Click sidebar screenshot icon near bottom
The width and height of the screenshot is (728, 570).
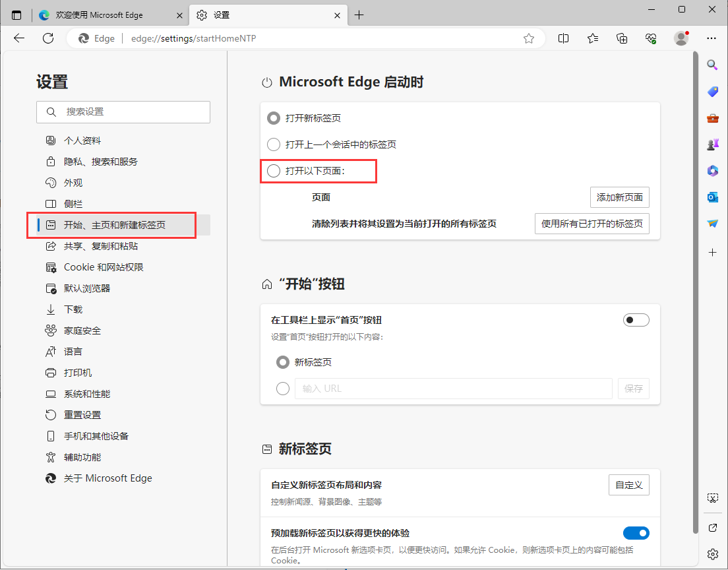coord(713,498)
